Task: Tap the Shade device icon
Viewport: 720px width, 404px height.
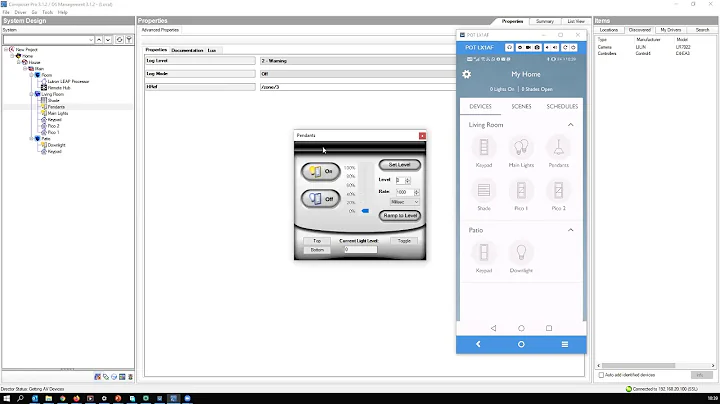Action: tap(484, 190)
